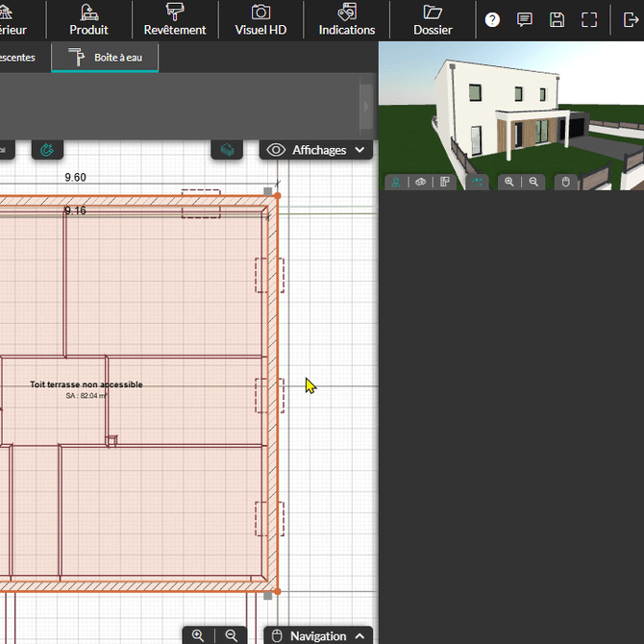
Task: Click the layers icon beside Affichages
Action: (227, 150)
